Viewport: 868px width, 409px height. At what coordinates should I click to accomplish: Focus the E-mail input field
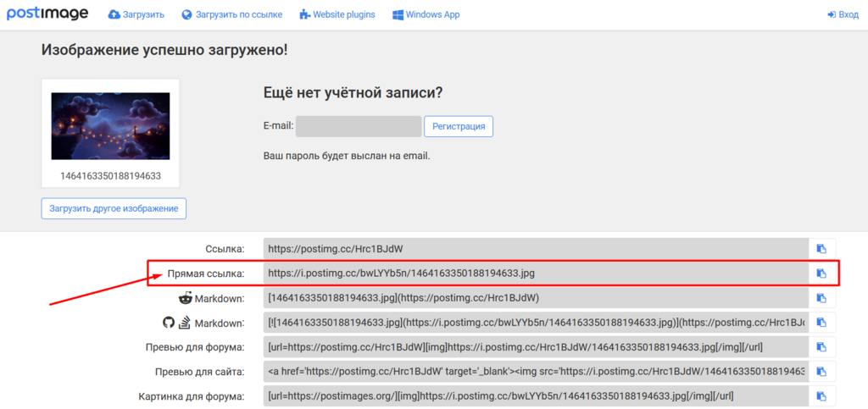click(359, 126)
